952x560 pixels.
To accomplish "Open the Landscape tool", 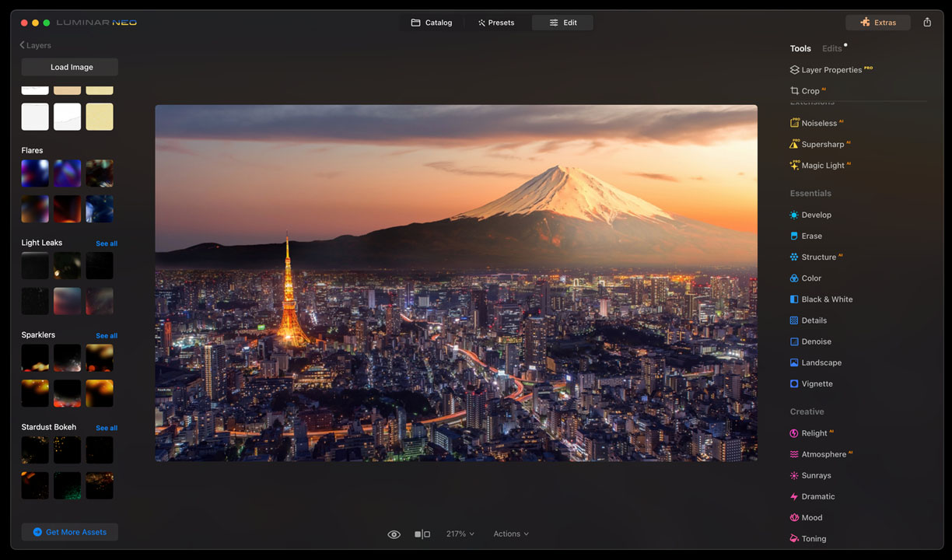I will (x=821, y=362).
